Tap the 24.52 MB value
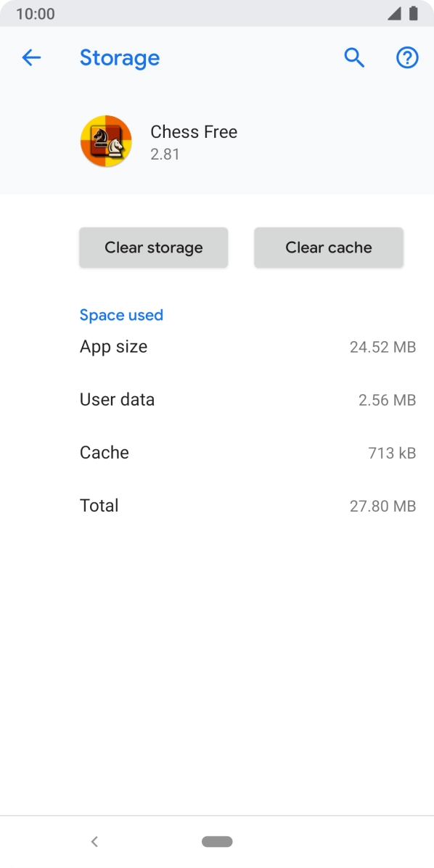The height and width of the screenshot is (868, 434). (382, 346)
